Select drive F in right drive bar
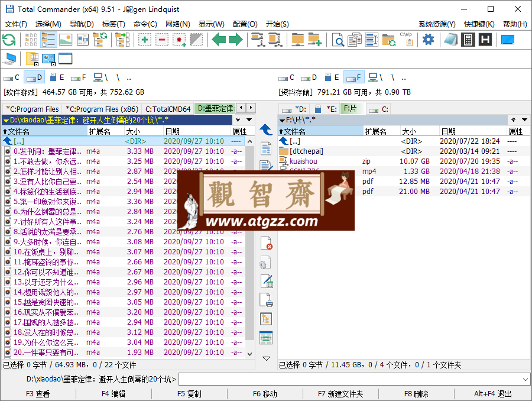The image size is (532, 401). (353, 77)
